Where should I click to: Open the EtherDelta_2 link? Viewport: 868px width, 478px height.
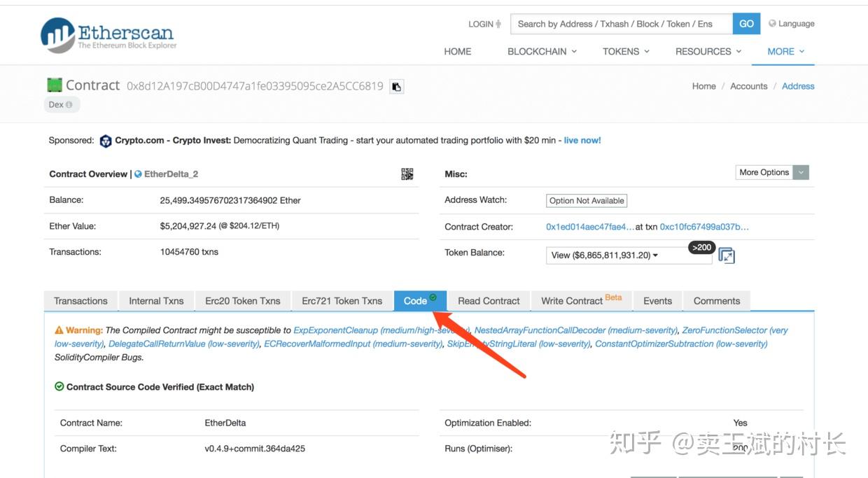point(171,174)
